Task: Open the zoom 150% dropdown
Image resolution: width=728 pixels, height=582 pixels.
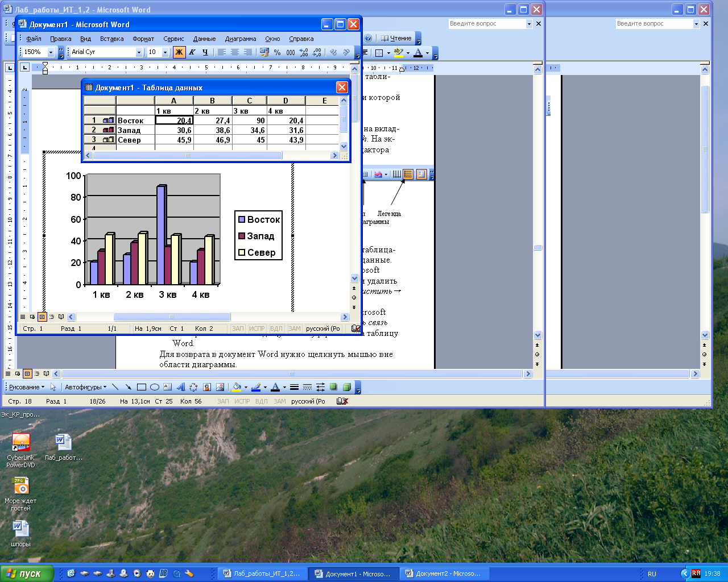Action: [x=51, y=52]
